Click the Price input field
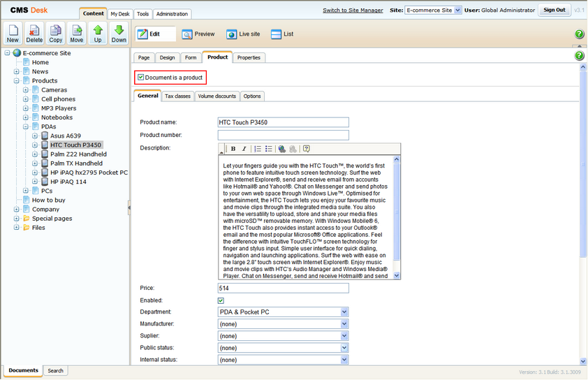Viewport: 588px width, 380px height. [x=283, y=288]
